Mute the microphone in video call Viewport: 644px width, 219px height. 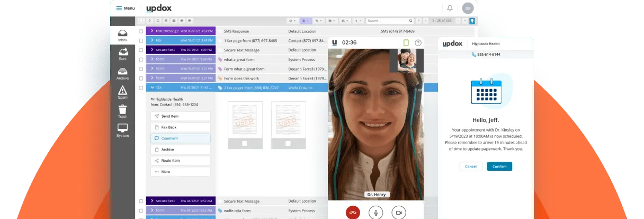pos(375,212)
